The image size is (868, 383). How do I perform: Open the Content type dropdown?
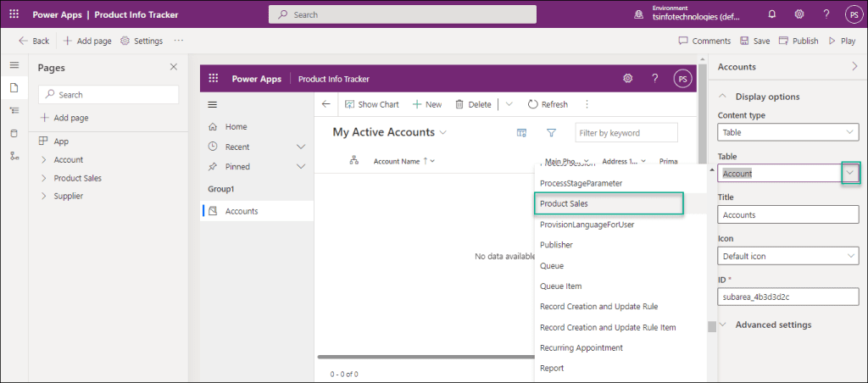click(787, 132)
